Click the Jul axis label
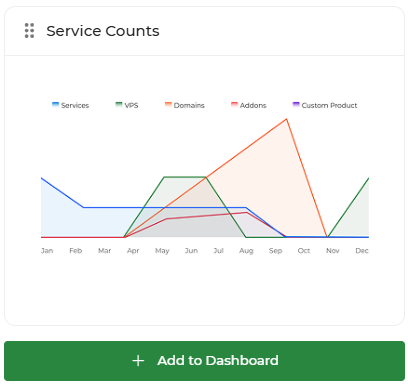Image resolution: width=408 pixels, height=385 pixels. pyautogui.click(x=219, y=251)
